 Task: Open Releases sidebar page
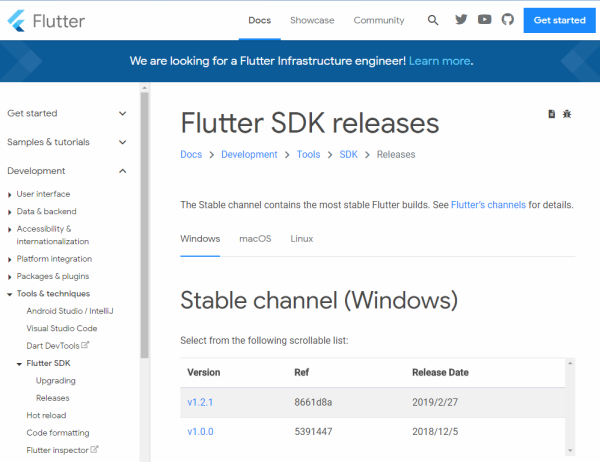click(x=52, y=398)
